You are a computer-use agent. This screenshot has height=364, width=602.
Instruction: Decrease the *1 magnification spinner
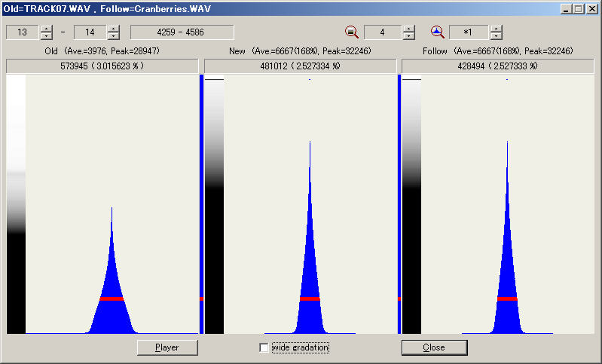pos(496,36)
